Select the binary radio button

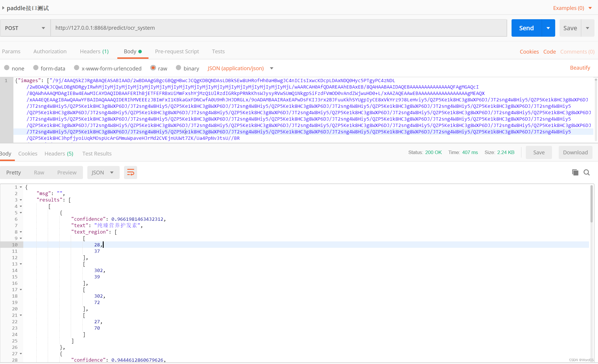click(x=178, y=68)
